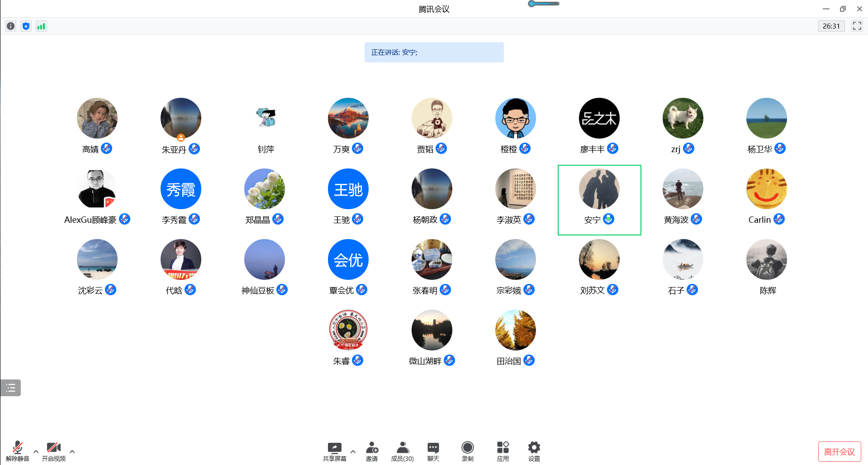Open the 聊天 chat panel
Screen dimensions: 868x465
[433, 448]
